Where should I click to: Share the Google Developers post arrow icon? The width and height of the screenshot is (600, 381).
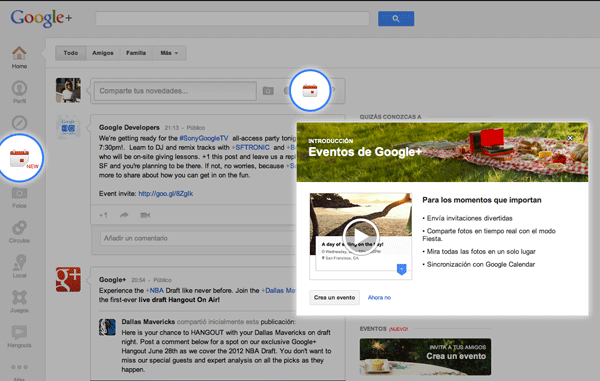coord(124,215)
